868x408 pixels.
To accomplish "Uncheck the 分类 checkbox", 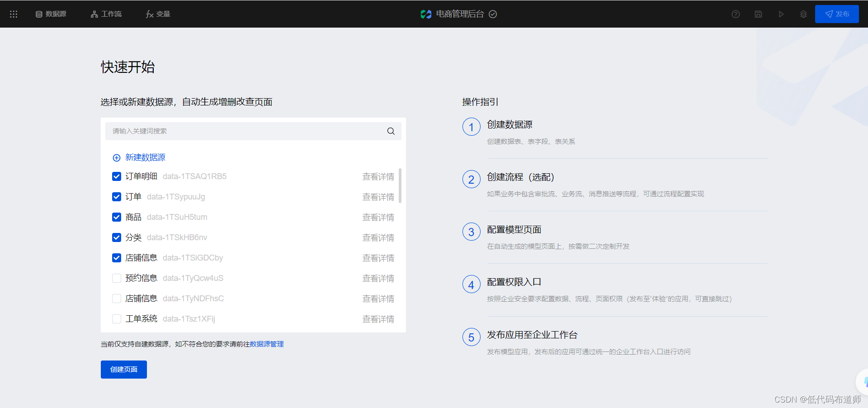I will click(x=117, y=237).
